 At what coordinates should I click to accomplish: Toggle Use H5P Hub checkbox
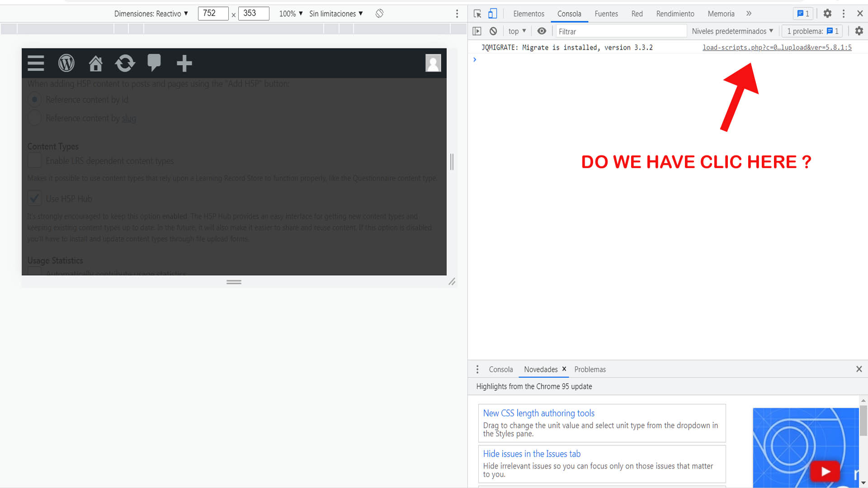[x=34, y=198]
